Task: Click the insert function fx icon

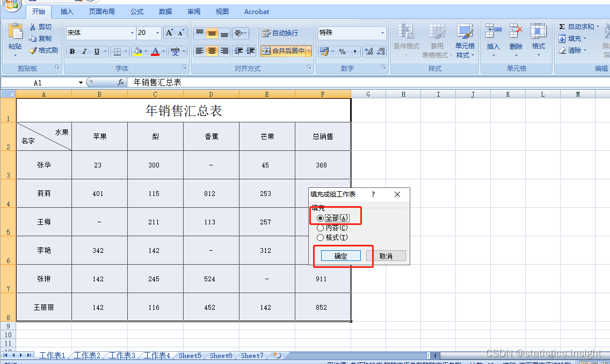Action: (x=121, y=83)
